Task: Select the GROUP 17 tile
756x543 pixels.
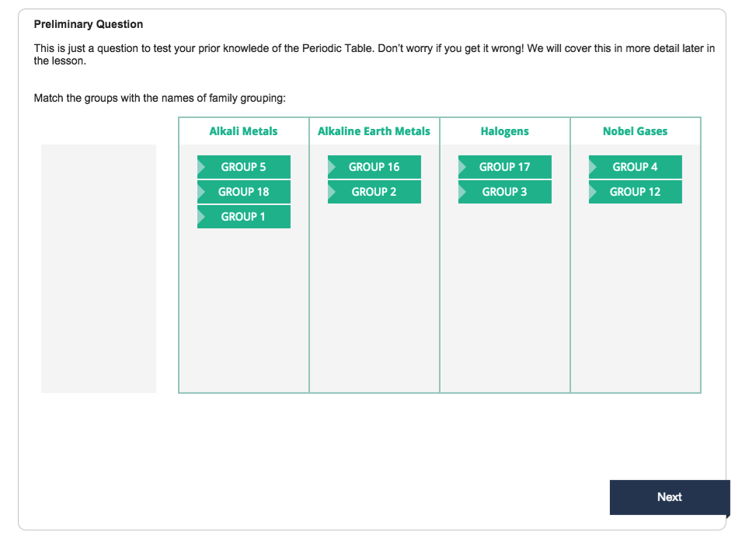Action: click(505, 167)
